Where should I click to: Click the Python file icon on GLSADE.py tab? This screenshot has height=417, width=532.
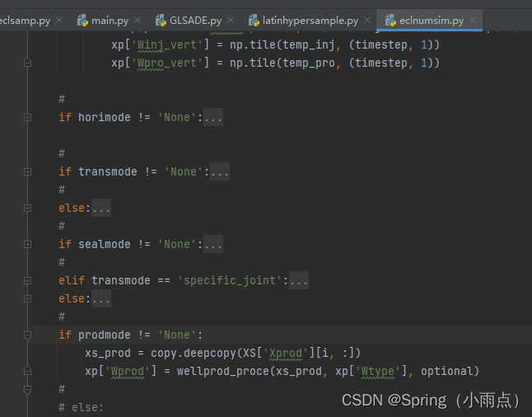pos(161,21)
